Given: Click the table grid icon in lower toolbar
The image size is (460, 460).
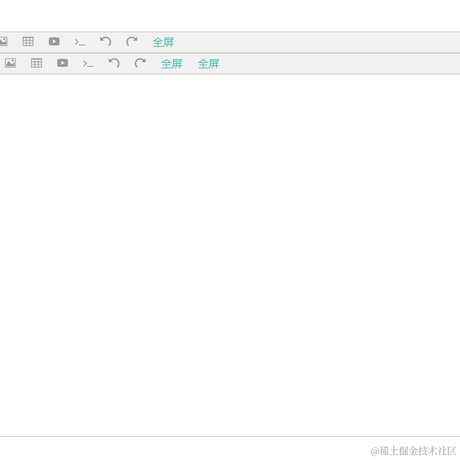Looking at the screenshot, I should 36,63.
